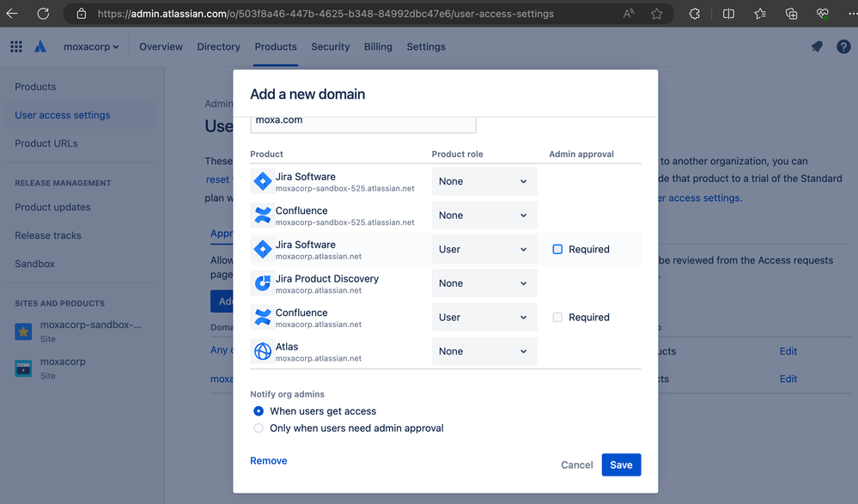
Task: Open Product updates sidebar item
Action: coord(52,207)
